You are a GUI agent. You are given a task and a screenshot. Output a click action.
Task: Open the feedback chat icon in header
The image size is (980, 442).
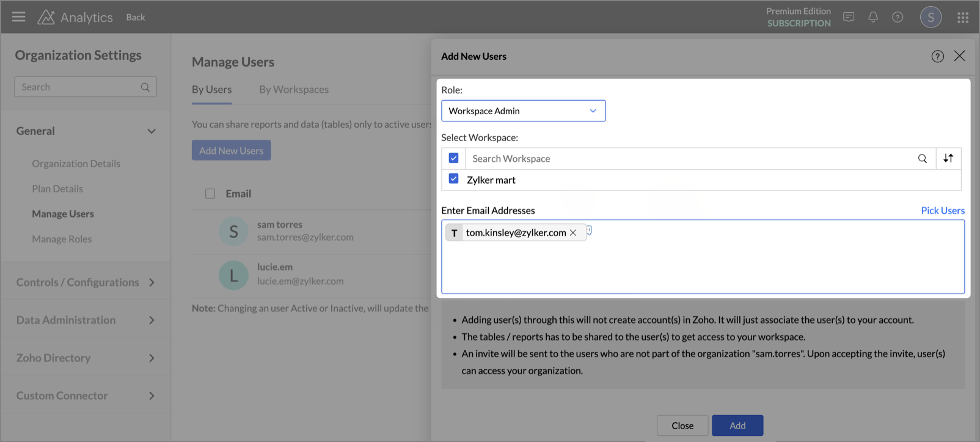(x=849, y=17)
